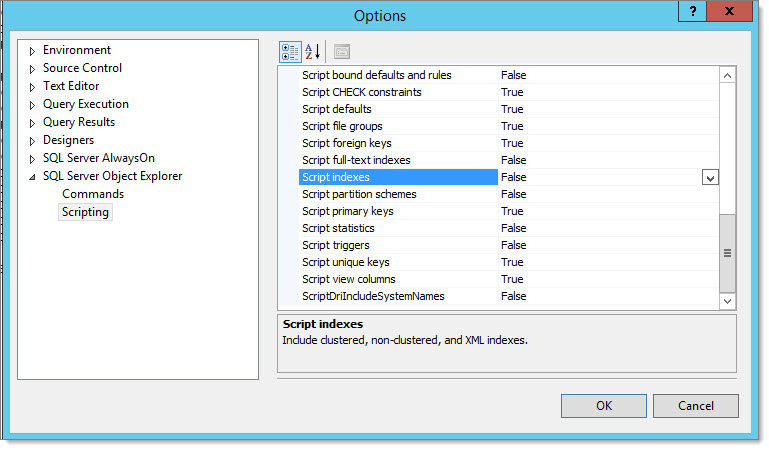Expand the Source Control node
Screen dimensions: 769x450
pyautogui.click(x=32, y=69)
